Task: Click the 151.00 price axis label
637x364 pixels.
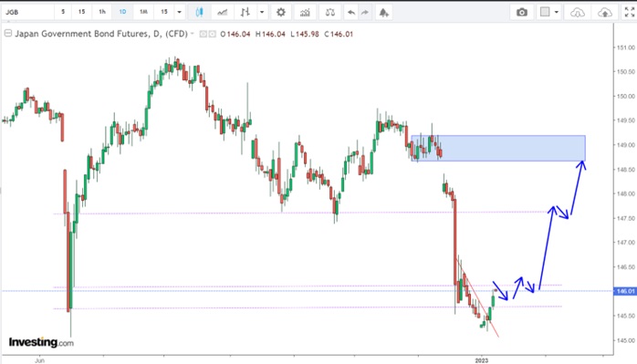Action: [x=626, y=47]
